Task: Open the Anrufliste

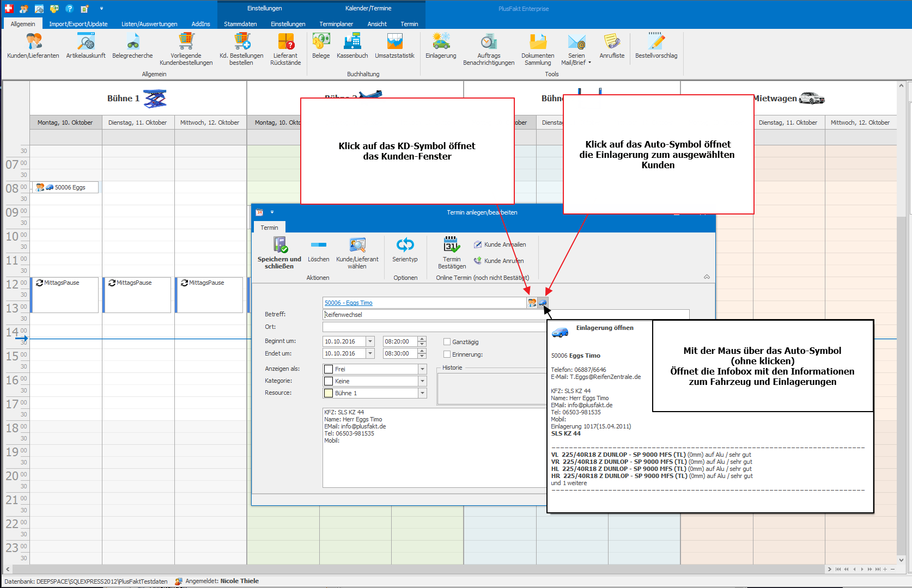Action: (x=612, y=46)
